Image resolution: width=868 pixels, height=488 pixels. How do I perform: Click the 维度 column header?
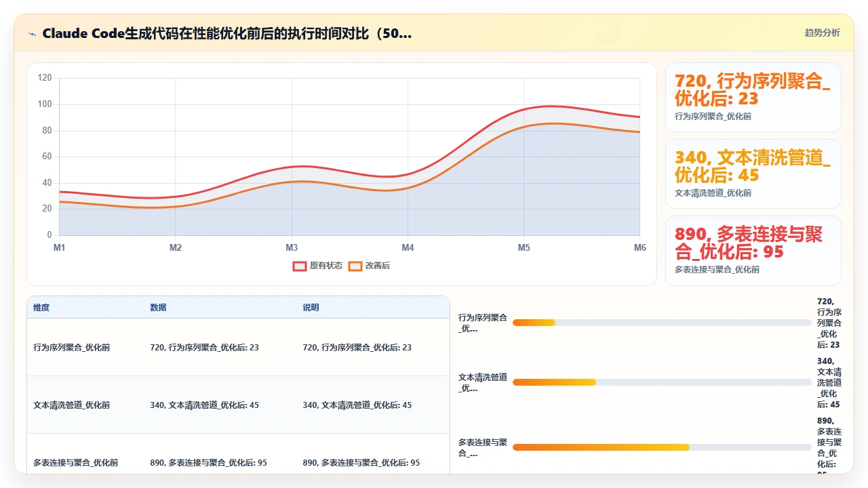(x=41, y=308)
